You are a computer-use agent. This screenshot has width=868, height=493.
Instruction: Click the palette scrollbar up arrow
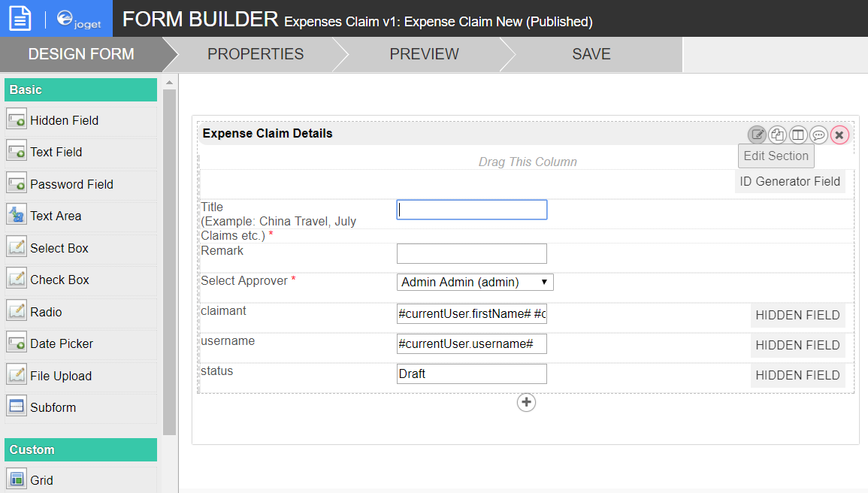pyautogui.click(x=169, y=83)
